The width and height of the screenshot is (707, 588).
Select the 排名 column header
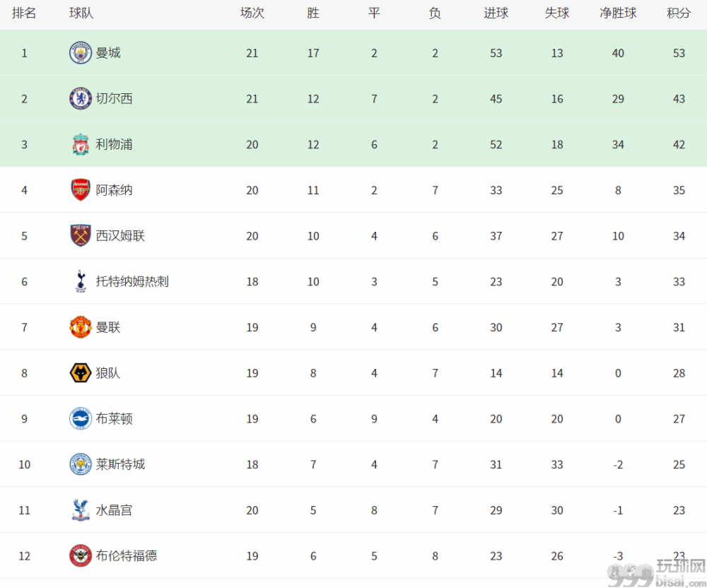point(24,13)
